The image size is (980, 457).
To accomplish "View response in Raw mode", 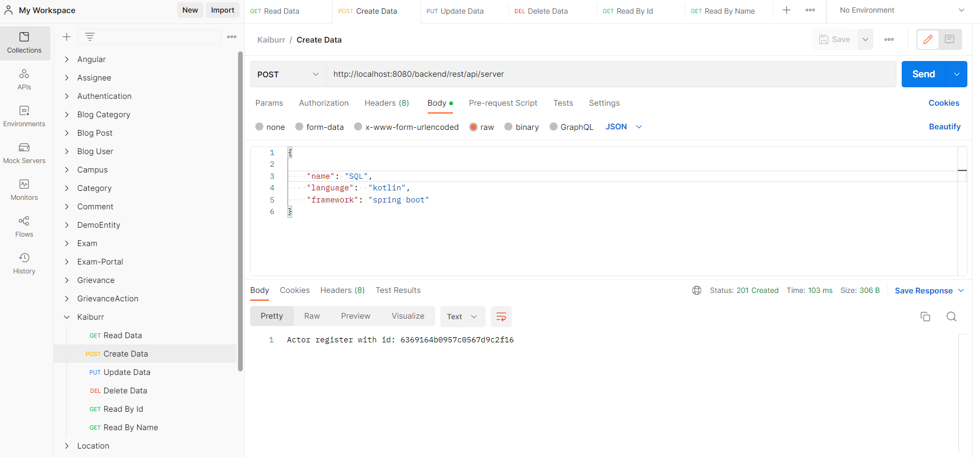I will pos(312,316).
